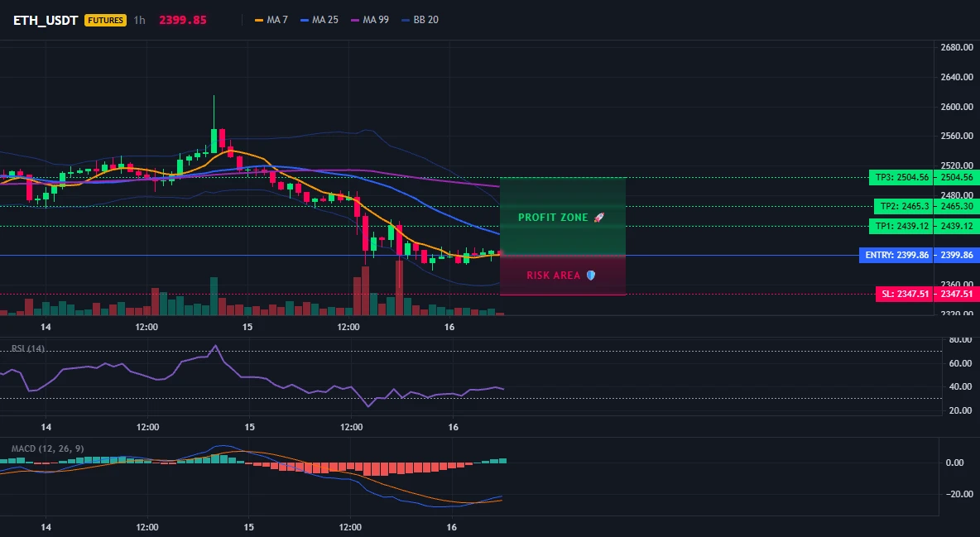Click the purple MA 99 legend color dash
Viewport: 980px width, 537px height.
(356, 20)
